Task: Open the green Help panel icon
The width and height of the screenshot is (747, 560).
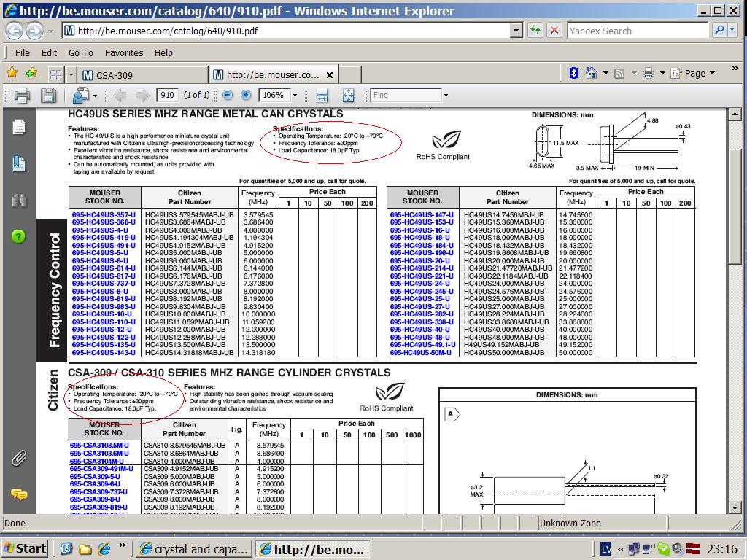Action: tap(18, 236)
